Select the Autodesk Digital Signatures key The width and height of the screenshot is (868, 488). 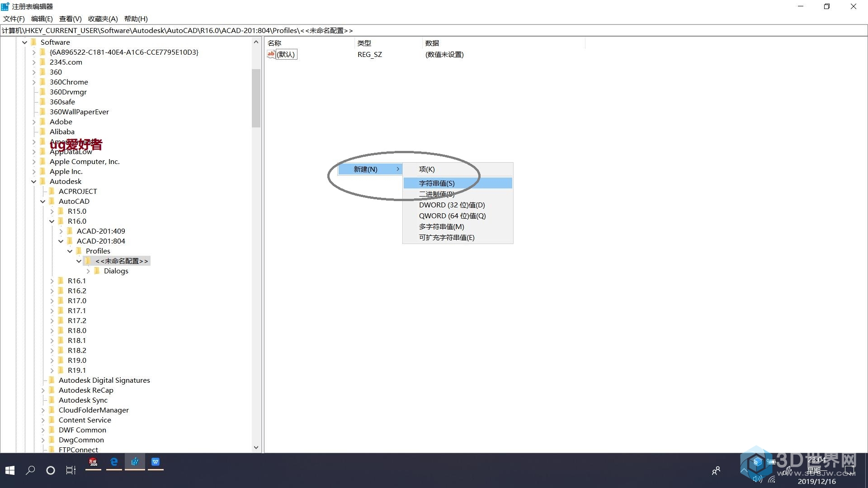tap(104, 380)
